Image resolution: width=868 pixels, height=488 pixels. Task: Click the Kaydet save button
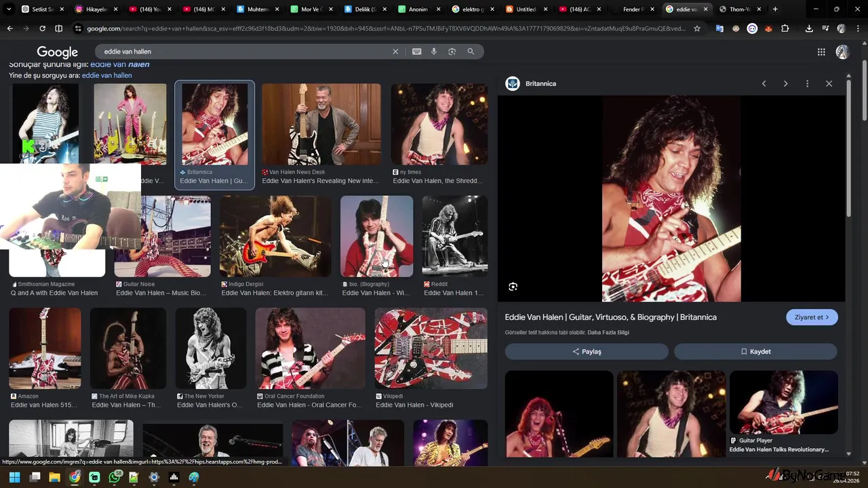point(755,352)
